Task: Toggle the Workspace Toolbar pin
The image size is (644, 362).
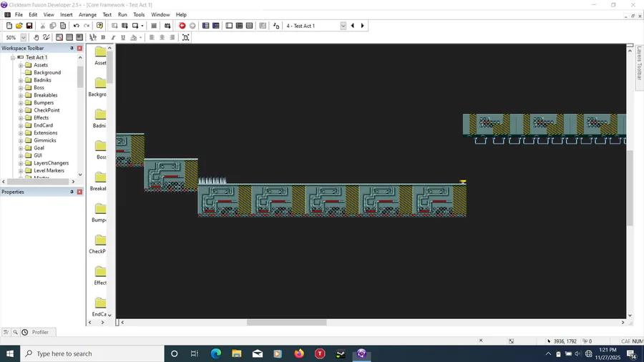Action: click(72, 48)
